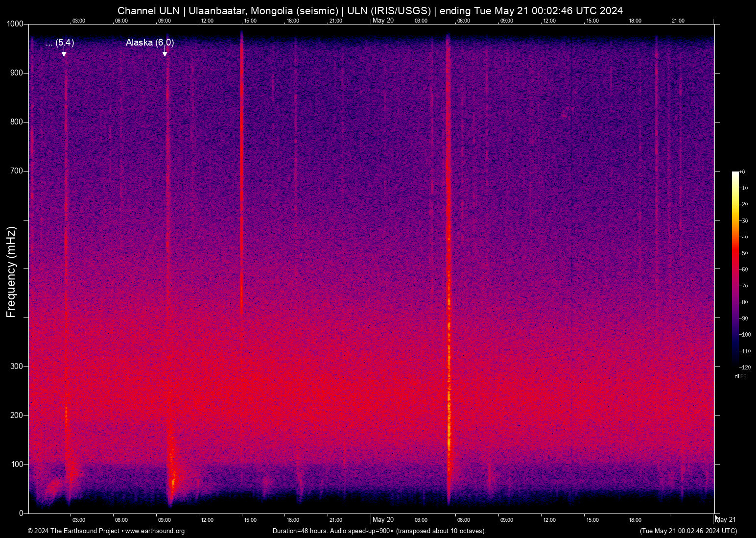
Task: Select the 03:00 timestamp on bottom axis
Action: [78, 520]
